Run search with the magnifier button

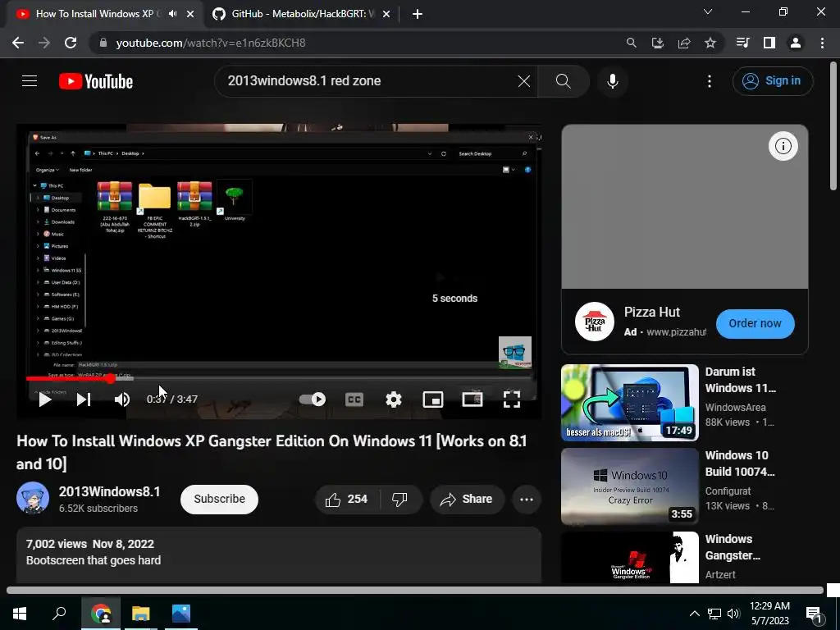[x=563, y=81]
